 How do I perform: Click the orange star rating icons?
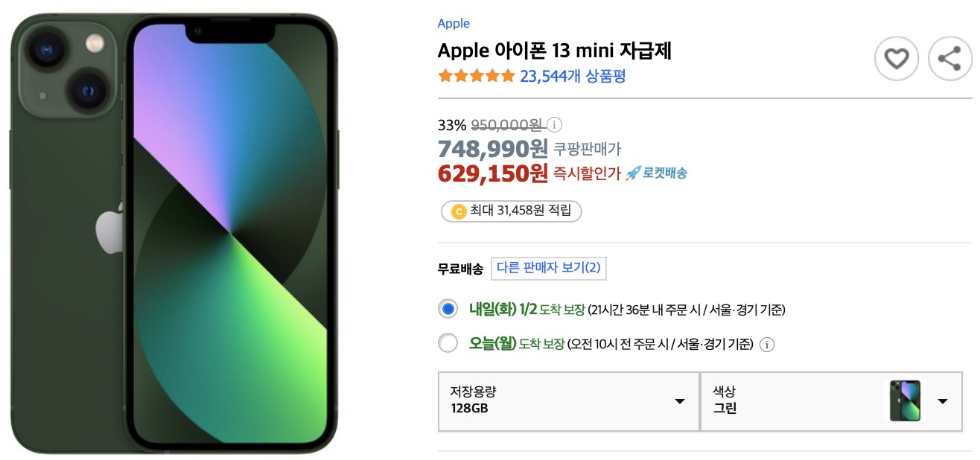tap(477, 76)
